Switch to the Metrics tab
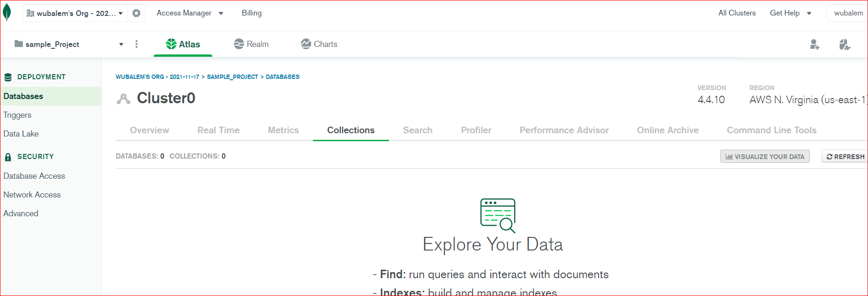The height and width of the screenshot is (296, 868). [x=283, y=130]
